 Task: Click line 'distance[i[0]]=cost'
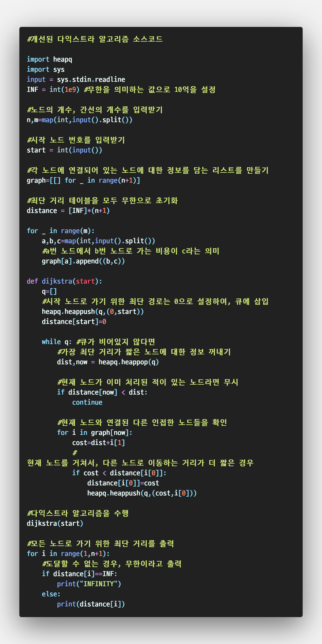123,483
